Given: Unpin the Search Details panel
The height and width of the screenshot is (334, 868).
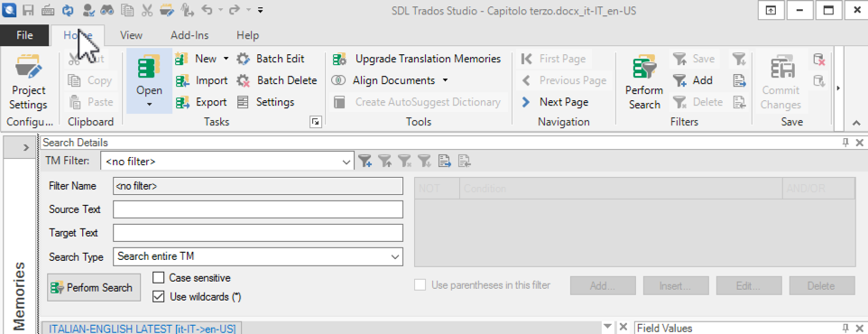Looking at the screenshot, I should coord(845,143).
